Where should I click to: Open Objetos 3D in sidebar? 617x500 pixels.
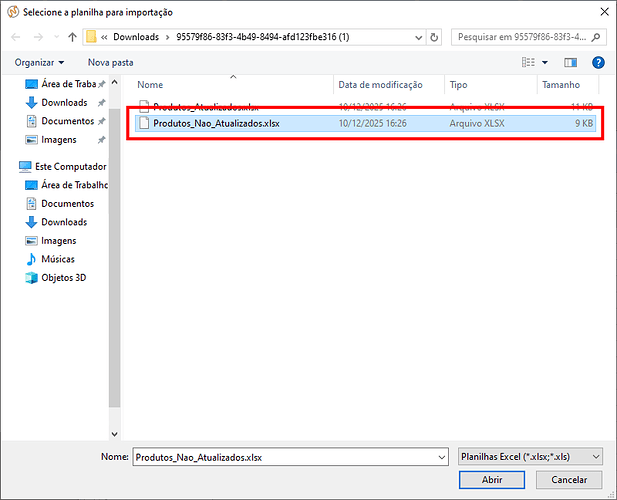pyautogui.click(x=63, y=278)
